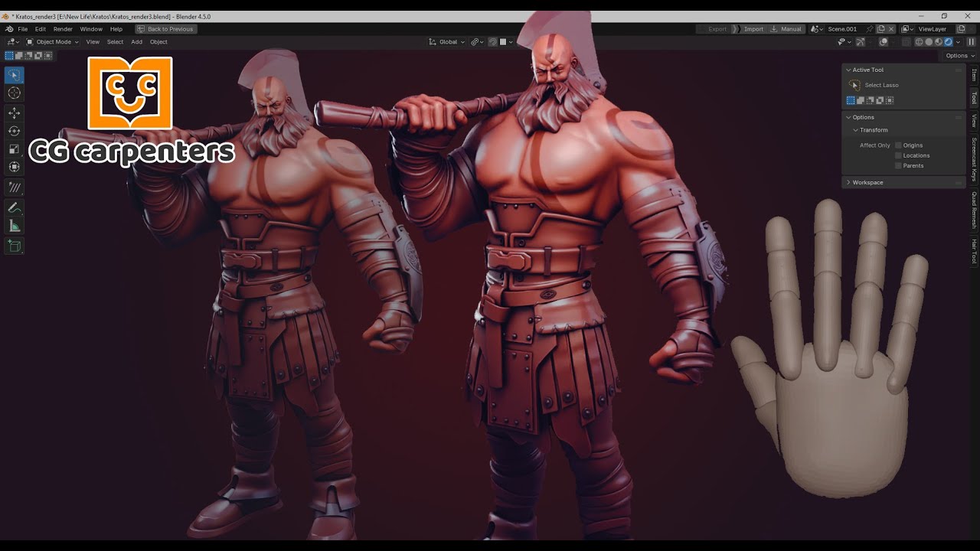Set header selection mode to Extend

click(x=19, y=55)
